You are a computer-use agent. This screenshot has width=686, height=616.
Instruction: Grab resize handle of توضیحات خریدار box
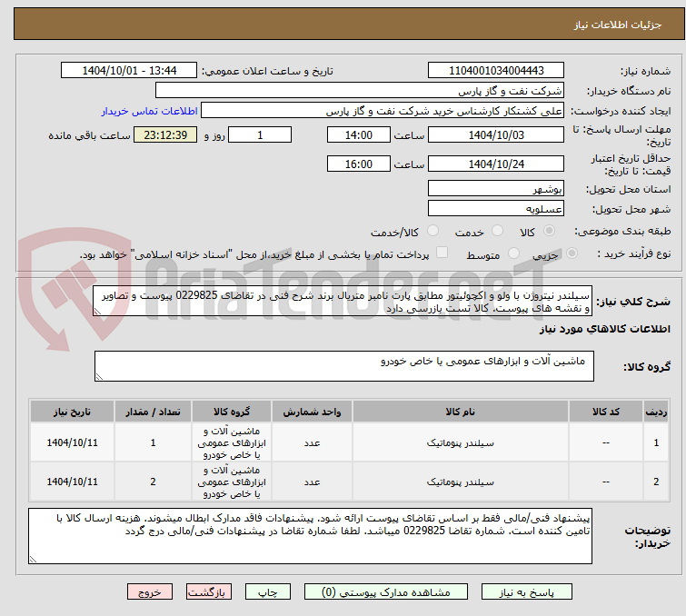point(34,559)
